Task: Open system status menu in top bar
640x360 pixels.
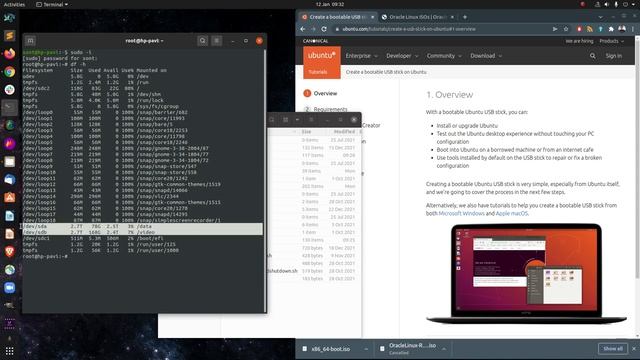Action: tap(616, 4)
